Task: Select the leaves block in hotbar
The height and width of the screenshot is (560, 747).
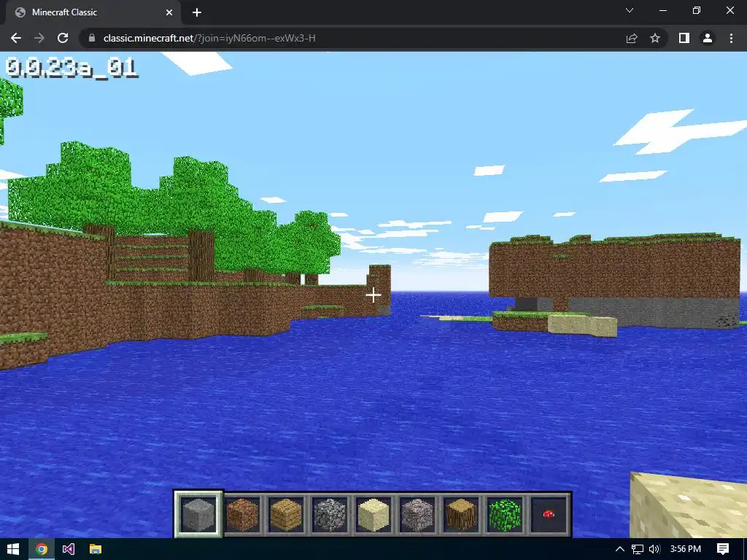Action: (505, 514)
